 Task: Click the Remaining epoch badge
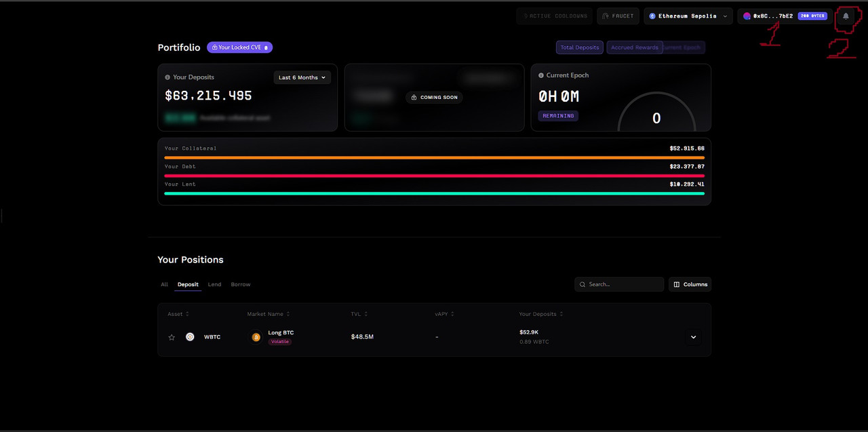click(x=558, y=116)
